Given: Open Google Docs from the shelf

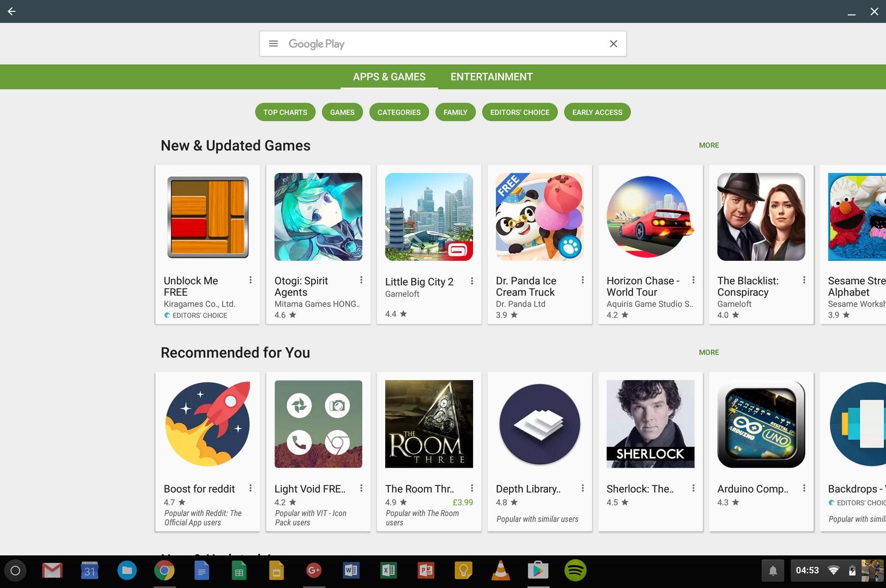Looking at the screenshot, I should 202,571.
